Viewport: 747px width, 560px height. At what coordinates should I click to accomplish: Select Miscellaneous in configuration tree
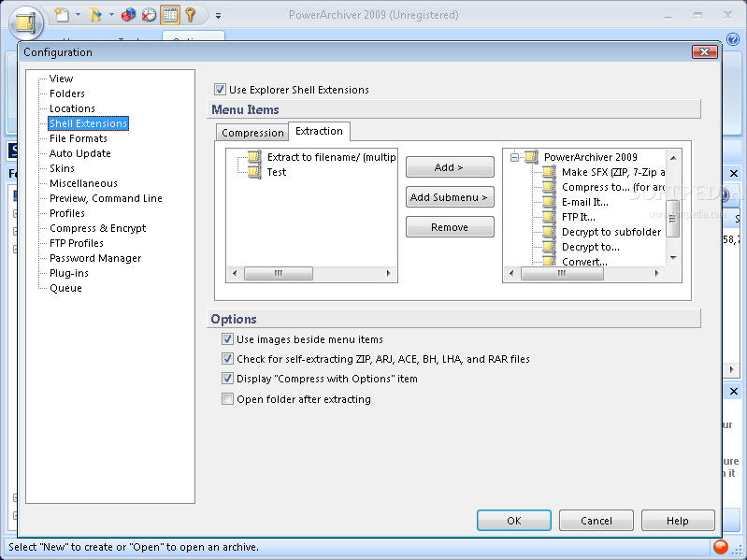pyautogui.click(x=83, y=183)
